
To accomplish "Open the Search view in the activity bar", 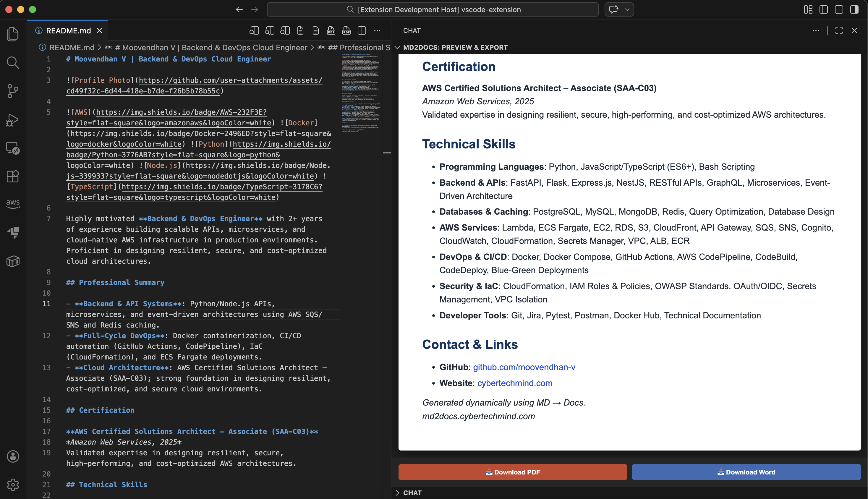I will pyautogui.click(x=13, y=62).
